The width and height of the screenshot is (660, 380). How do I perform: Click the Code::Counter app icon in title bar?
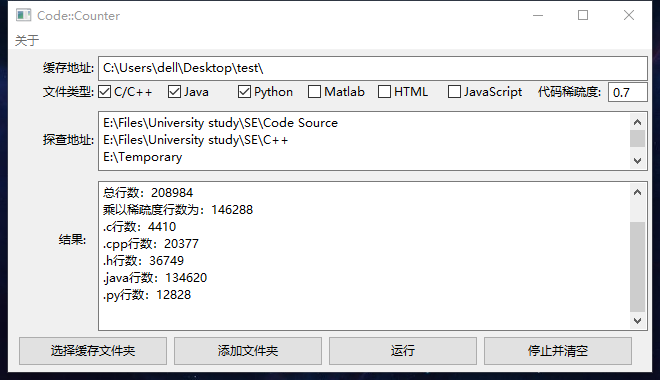[x=24, y=16]
